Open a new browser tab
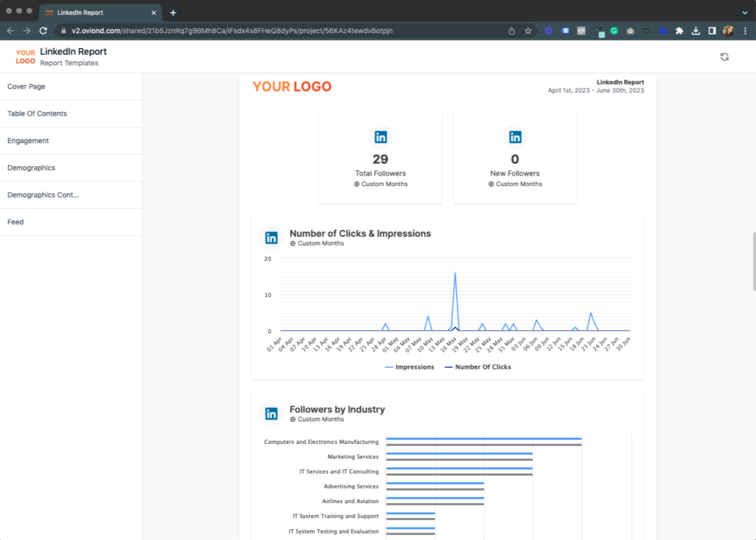 173,13
